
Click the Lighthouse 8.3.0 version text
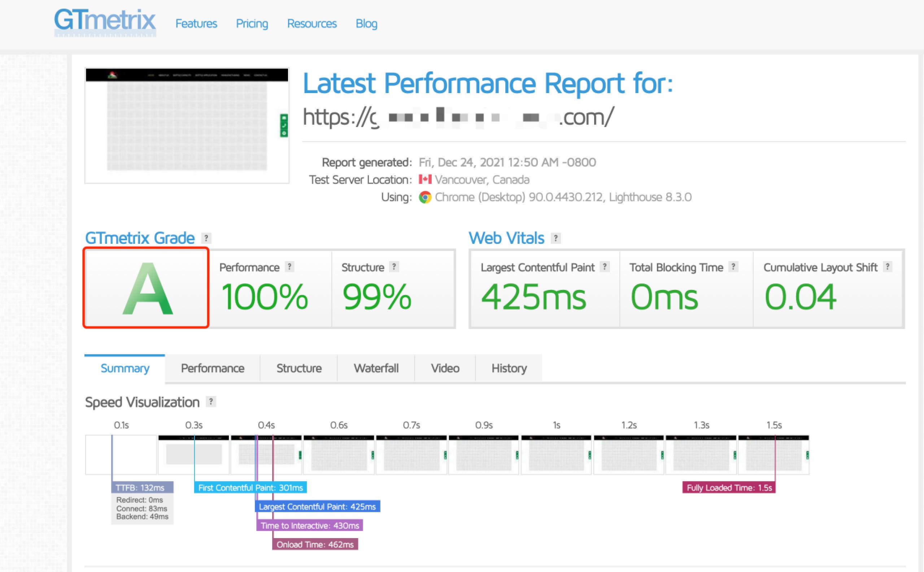click(x=650, y=197)
